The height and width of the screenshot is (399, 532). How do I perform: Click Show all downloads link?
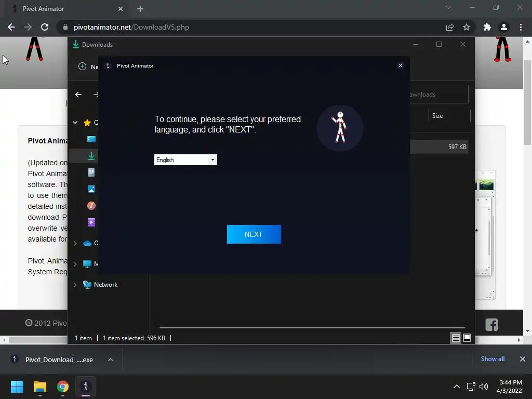(493, 359)
